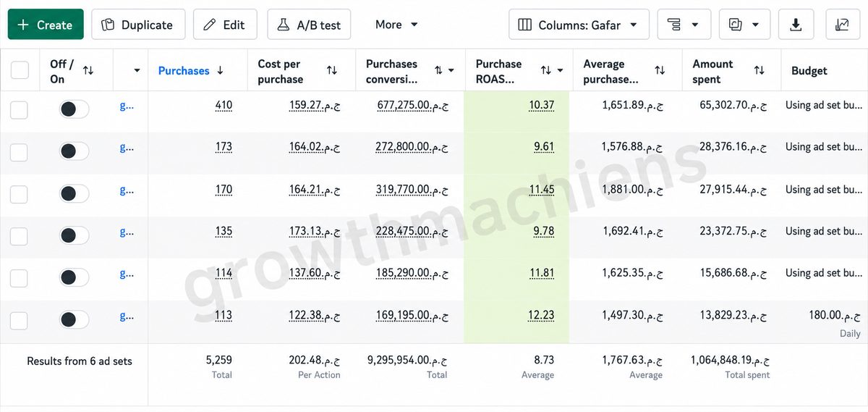The height and width of the screenshot is (412, 868).
Task: Open the Purchase ROAS column dropdown arrow
Action: coord(561,71)
